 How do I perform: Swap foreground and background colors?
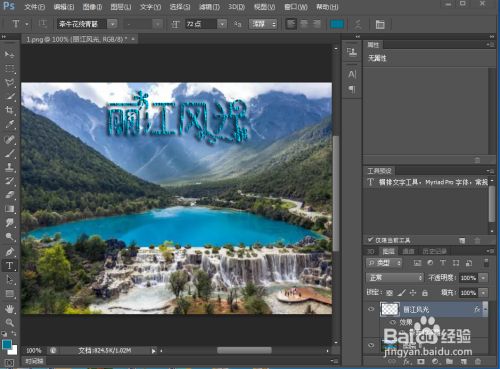point(14,333)
